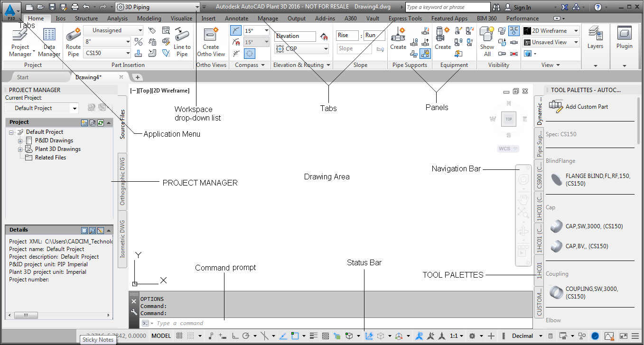Click the new drawing plus tab button
The height and width of the screenshot is (345, 644).
point(137,77)
